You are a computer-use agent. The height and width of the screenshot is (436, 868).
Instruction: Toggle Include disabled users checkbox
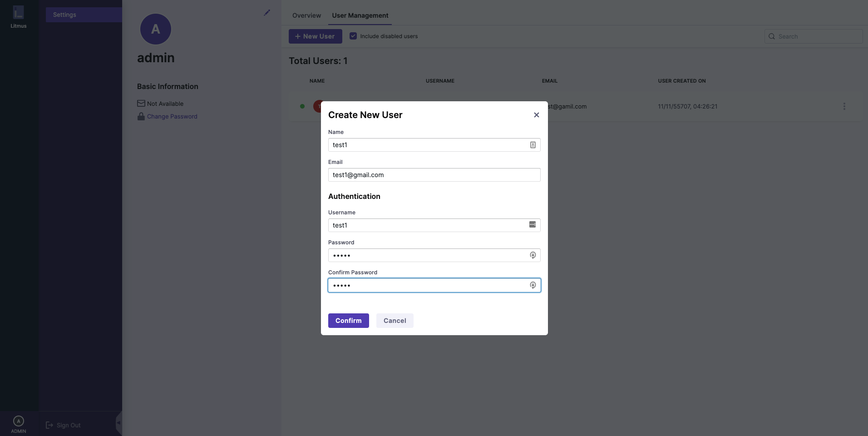tap(353, 36)
